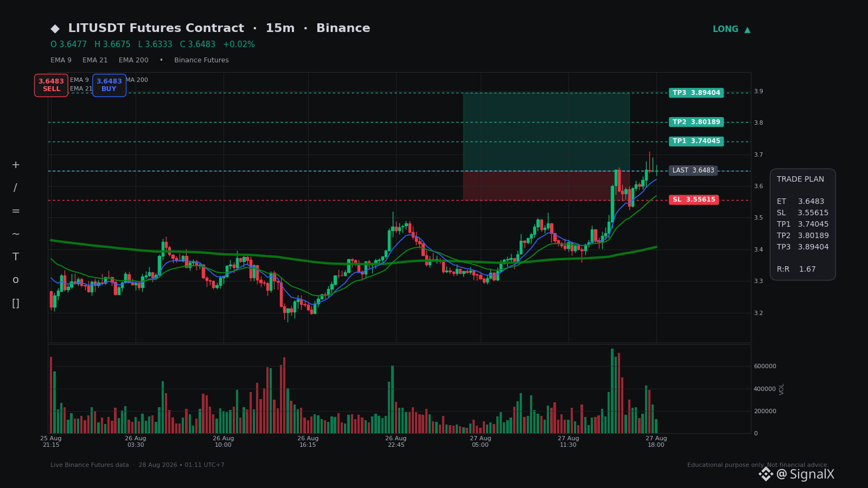Click the R:R 1.67 row in Trade Plan

[x=796, y=269]
